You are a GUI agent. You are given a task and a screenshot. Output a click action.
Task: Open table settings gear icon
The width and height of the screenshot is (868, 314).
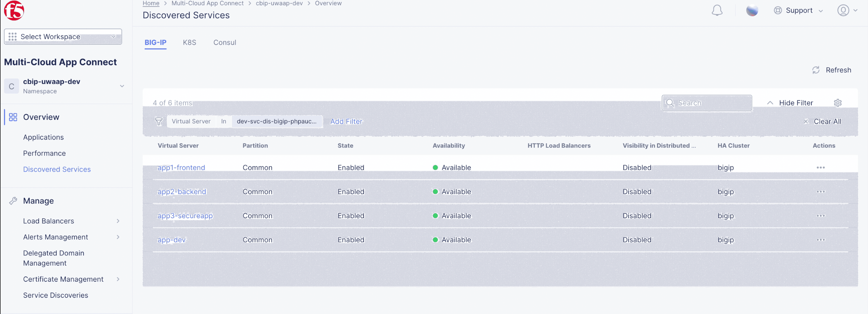[x=838, y=103]
